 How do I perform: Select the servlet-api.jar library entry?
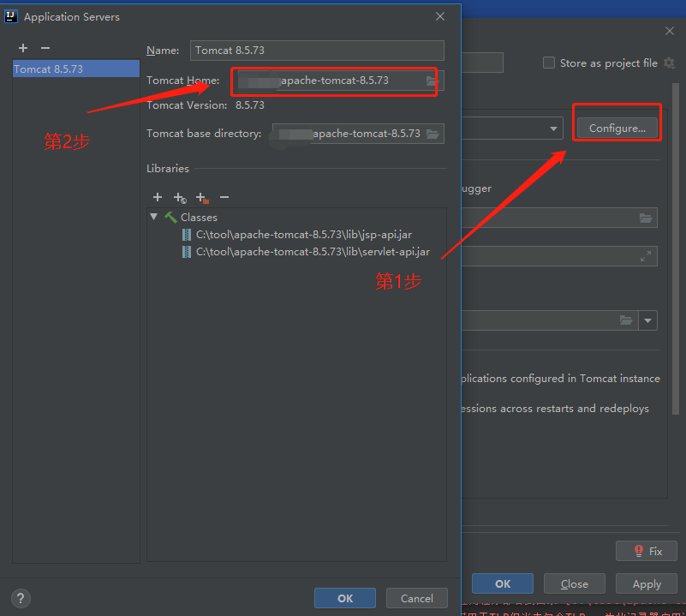pos(313,252)
